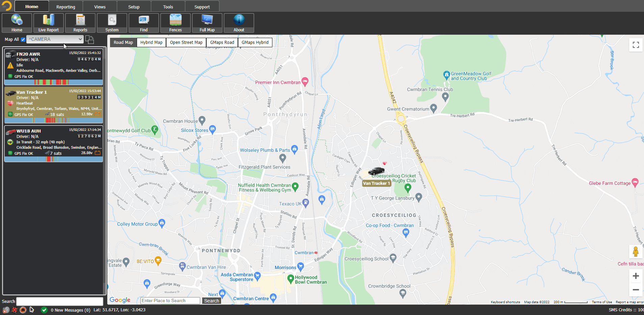Screen dimensions: 644x315
Task: Click the In Transit status icon on WU18 AUH
Action: [10, 142]
